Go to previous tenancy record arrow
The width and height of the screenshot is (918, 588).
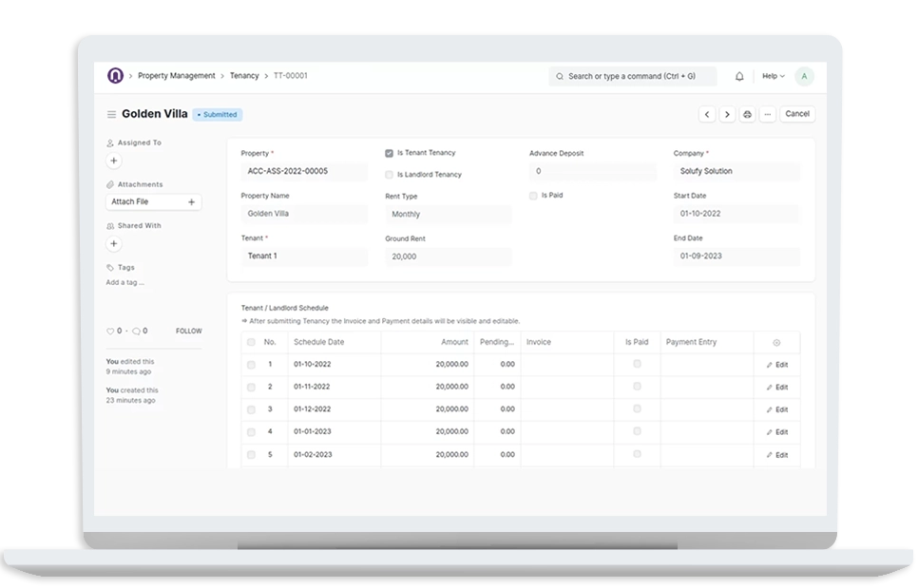tap(707, 114)
